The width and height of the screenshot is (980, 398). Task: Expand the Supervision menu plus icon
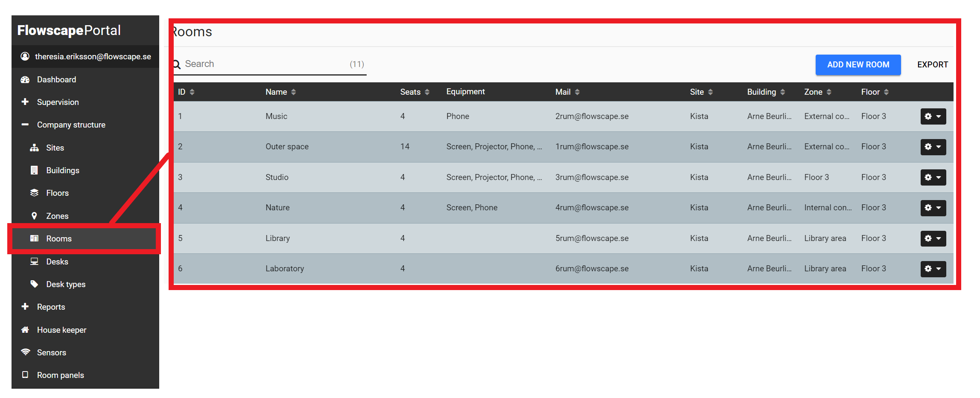click(25, 102)
